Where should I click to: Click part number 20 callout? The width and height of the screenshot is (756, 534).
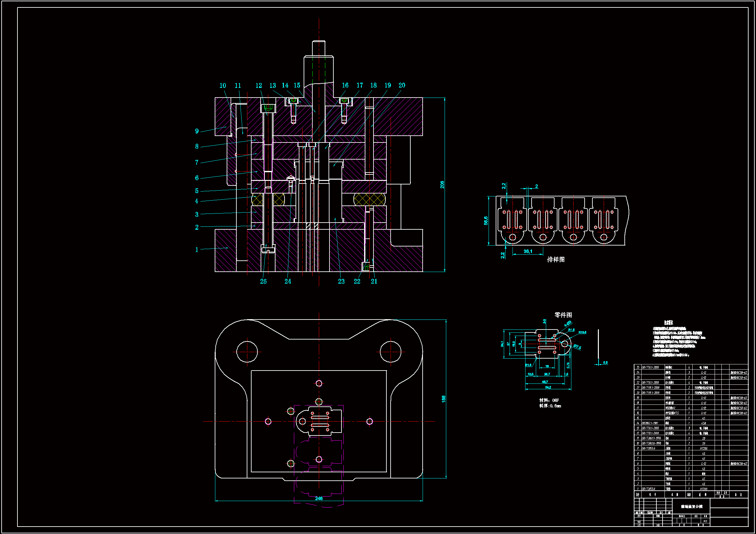click(402, 85)
